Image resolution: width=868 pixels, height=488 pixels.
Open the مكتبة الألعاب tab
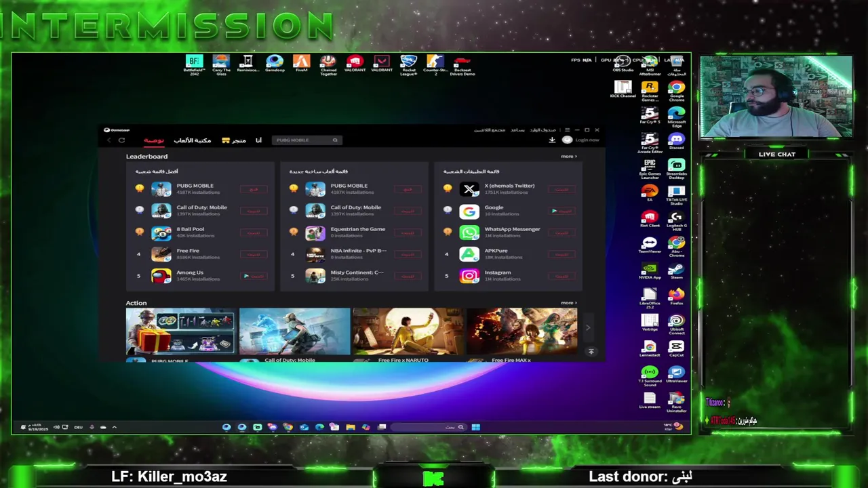(192, 140)
